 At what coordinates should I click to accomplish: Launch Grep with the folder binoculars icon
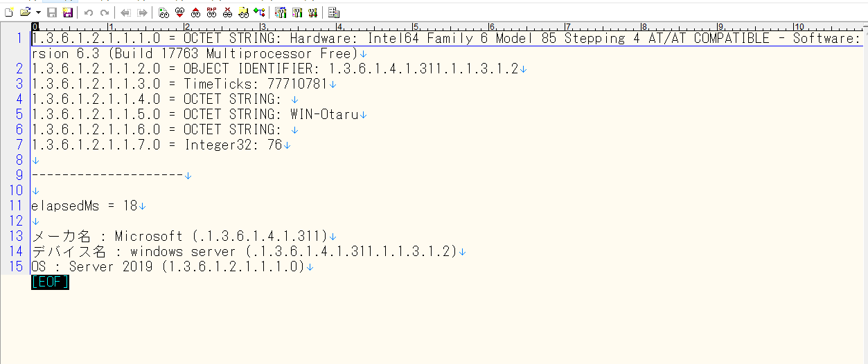[x=243, y=12]
